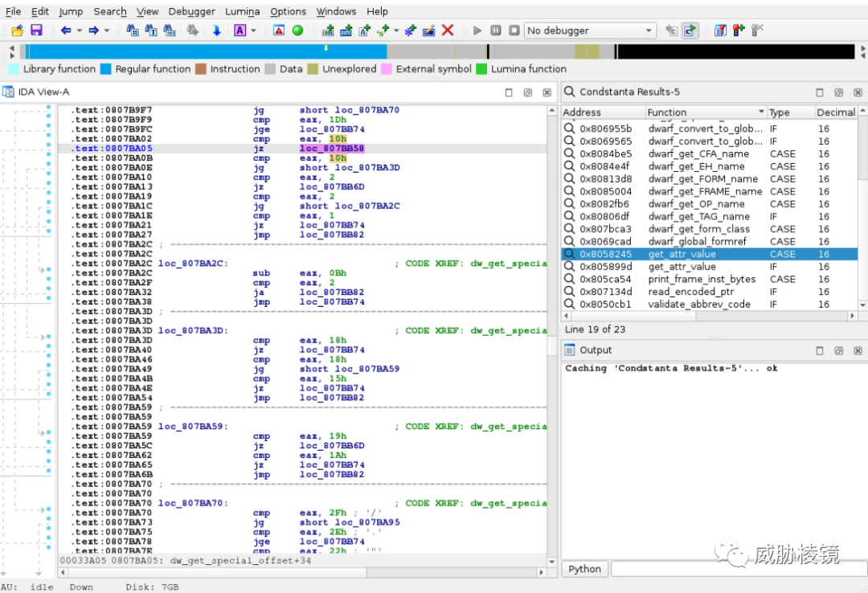This screenshot has height=593, width=868.
Task: Click the Type column header
Action: coord(791,112)
